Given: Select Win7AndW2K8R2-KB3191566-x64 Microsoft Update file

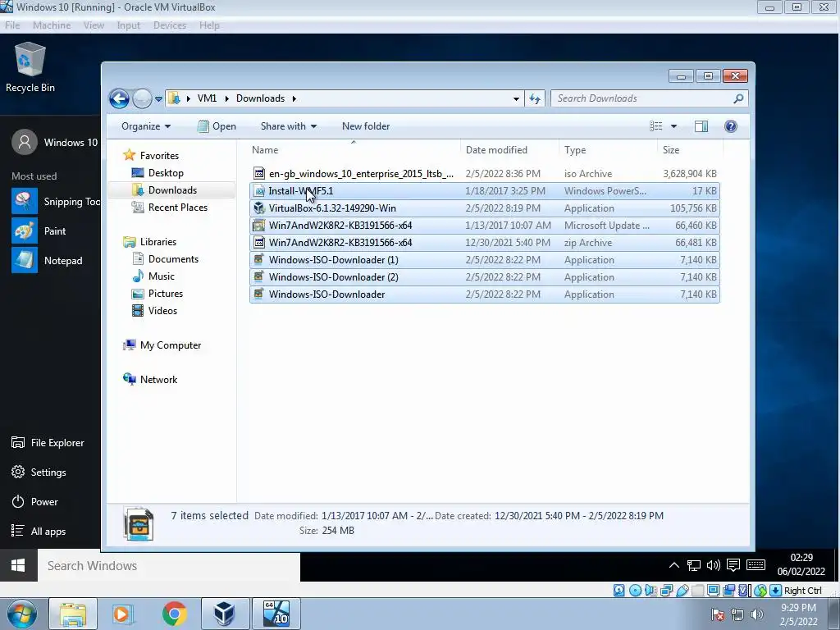Looking at the screenshot, I should click(x=485, y=226).
